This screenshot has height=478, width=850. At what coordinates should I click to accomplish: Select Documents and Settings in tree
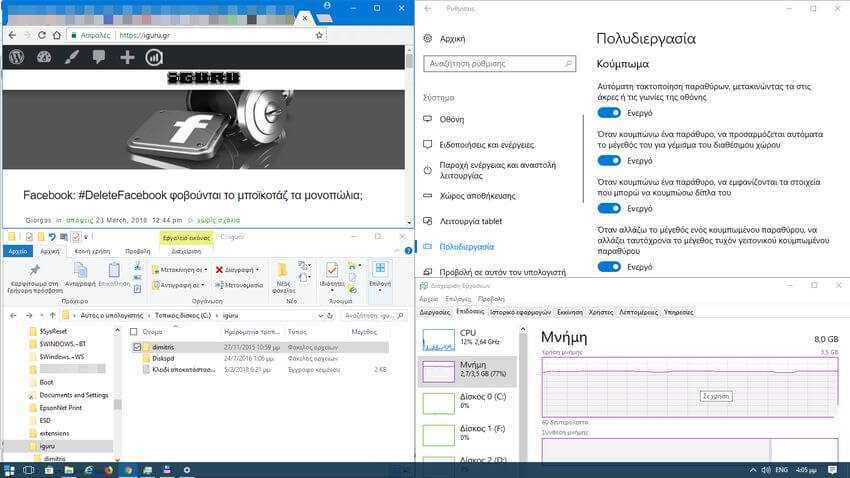[x=74, y=395]
